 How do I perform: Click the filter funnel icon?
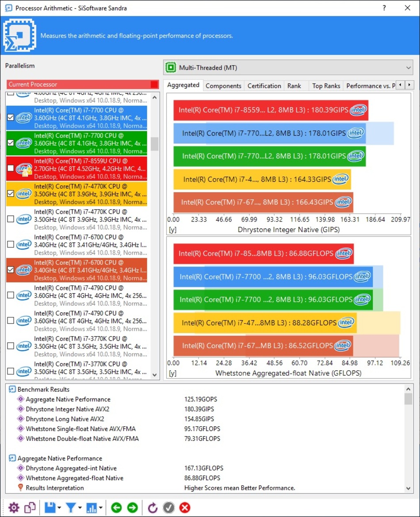[71, 507]
